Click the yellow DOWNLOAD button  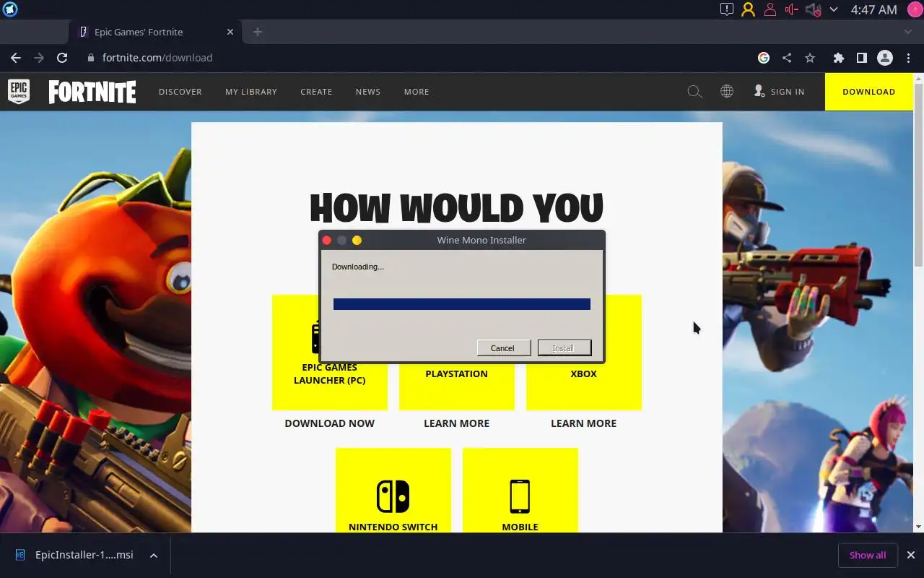coord(869,92)
